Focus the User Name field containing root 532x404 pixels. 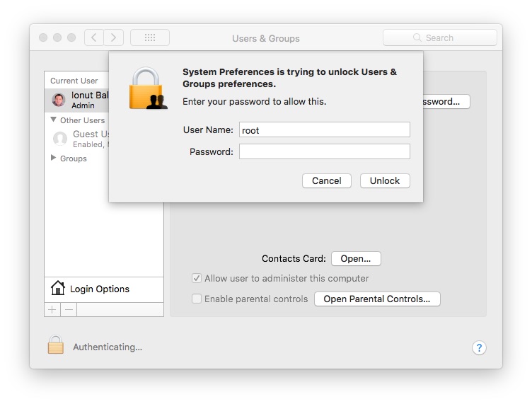(x=324, y=129)
